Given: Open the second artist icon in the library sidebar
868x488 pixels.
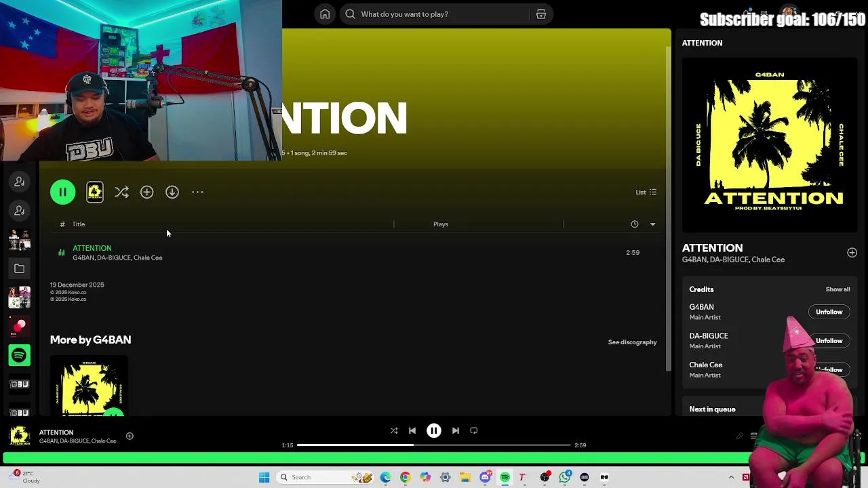Looking at the screenshot, I should (x=20, y=211).
